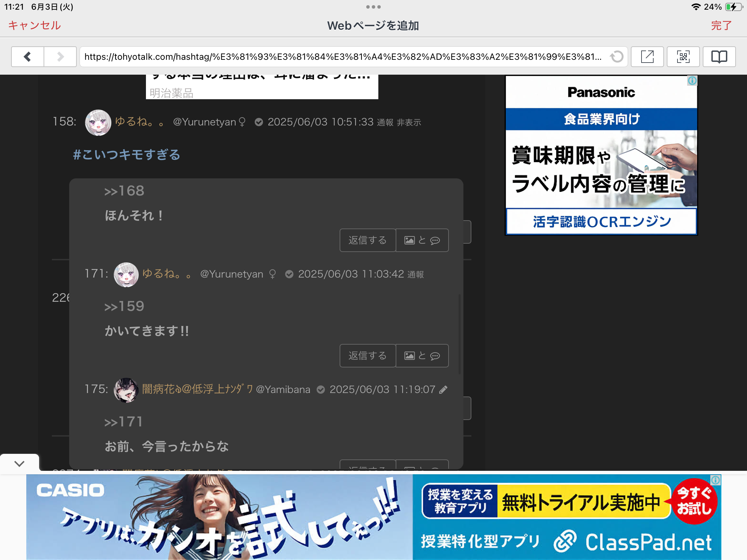Click timestamp 2025/06/03 11:03:42
Viewport: 747px width, 560px height.
click(x=351, y=274)
